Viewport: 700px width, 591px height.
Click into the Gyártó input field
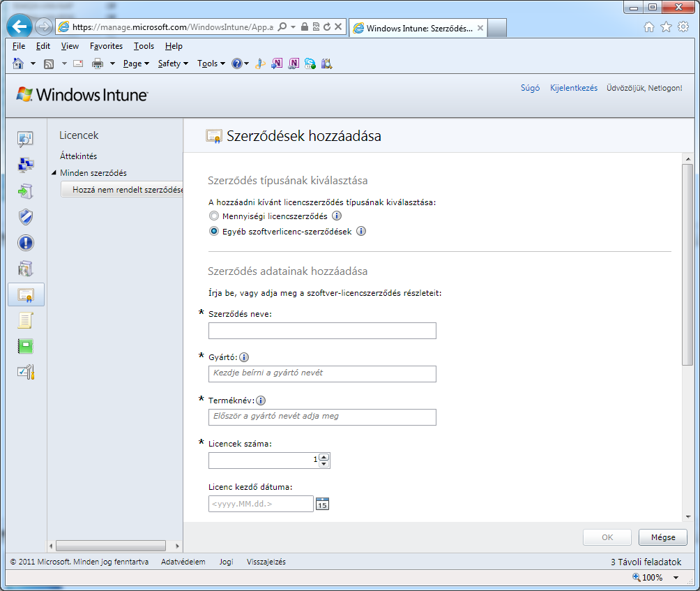[322, 374]
